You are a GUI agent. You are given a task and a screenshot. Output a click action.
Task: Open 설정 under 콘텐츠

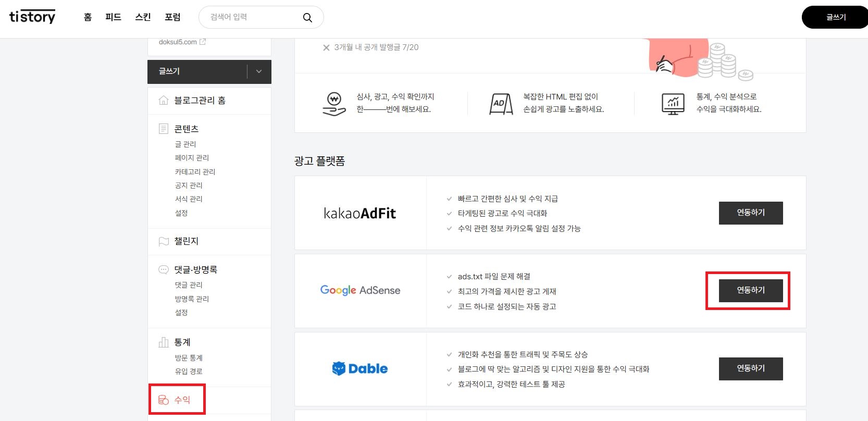(181, 213)
